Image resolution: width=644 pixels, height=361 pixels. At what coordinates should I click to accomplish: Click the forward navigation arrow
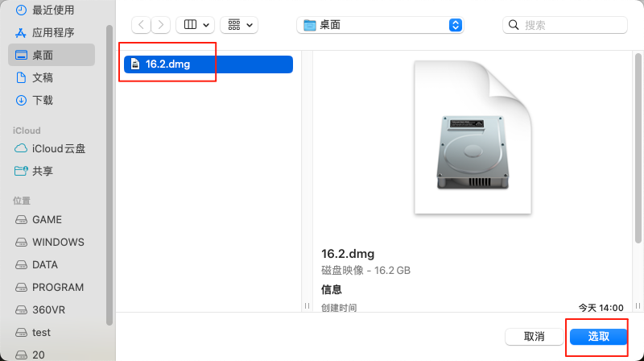pos(161,25)
